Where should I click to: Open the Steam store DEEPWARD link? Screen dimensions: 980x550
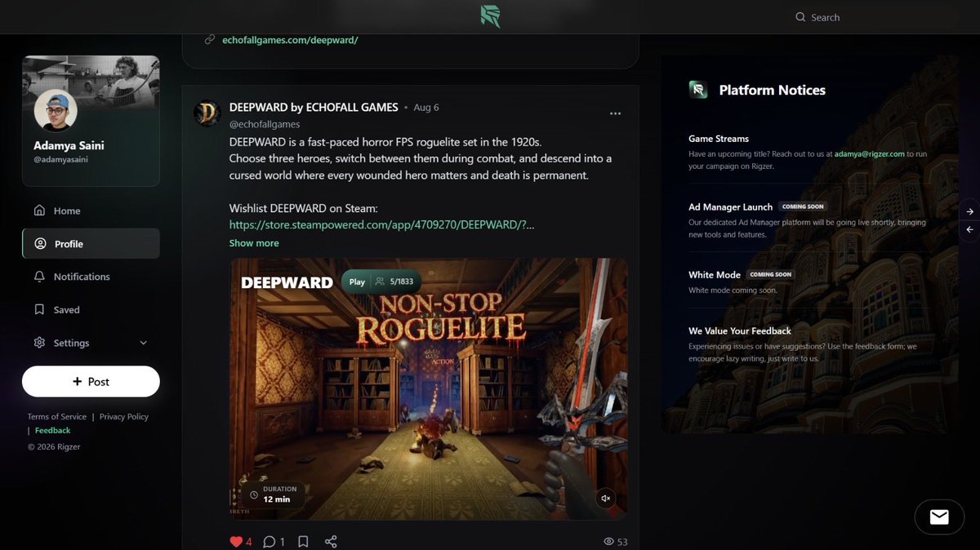click(382, 224)
